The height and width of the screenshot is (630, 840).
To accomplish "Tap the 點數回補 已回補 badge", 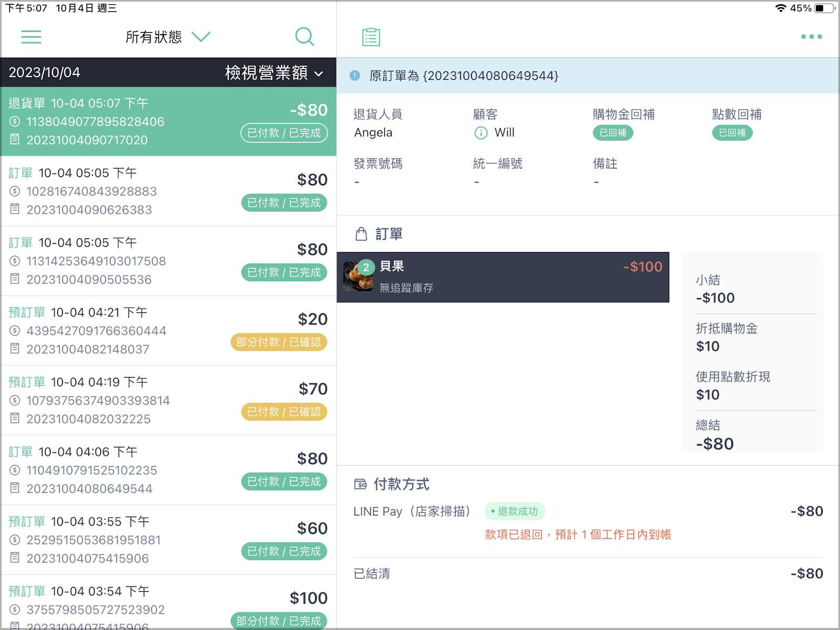I will 732,133.
